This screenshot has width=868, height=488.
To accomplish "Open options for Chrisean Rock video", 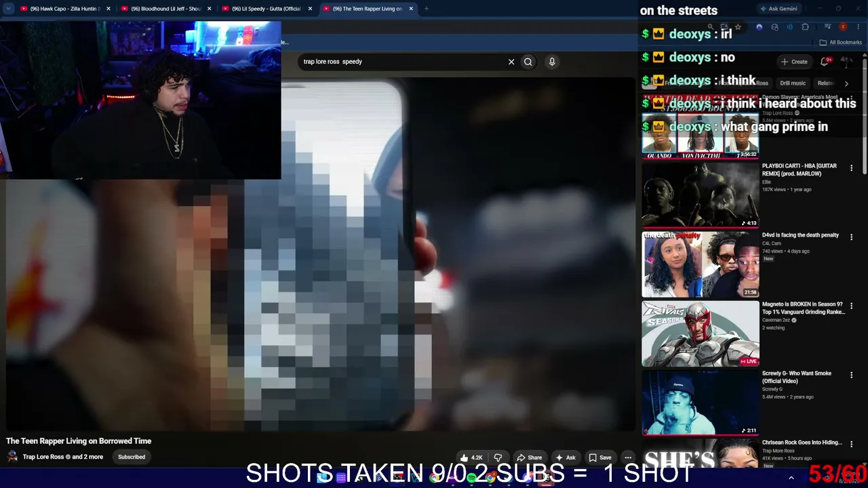I will click(x=852, y=444).
